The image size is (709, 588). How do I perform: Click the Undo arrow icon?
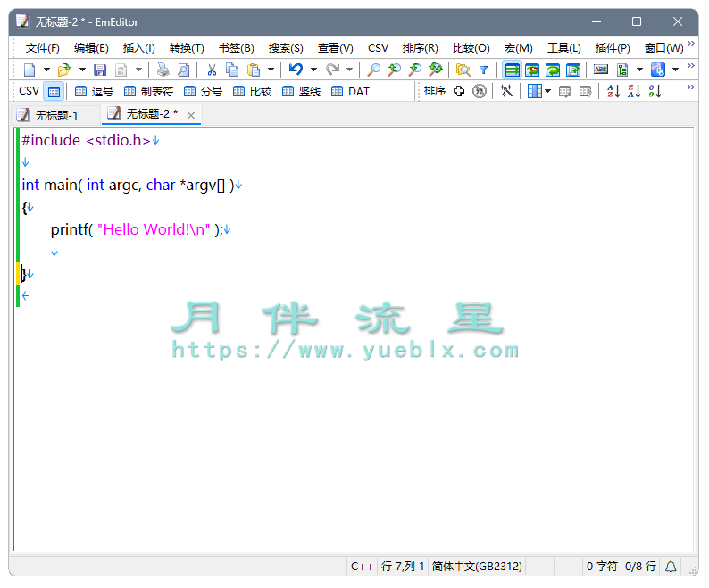tap(296, 70)
